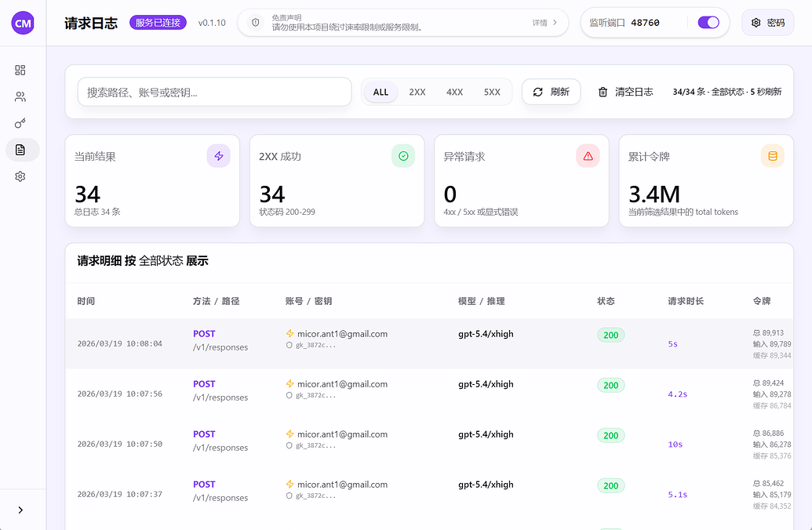Click the 方法 / 路径 column header
812x530 pixels.
(216, 301)
